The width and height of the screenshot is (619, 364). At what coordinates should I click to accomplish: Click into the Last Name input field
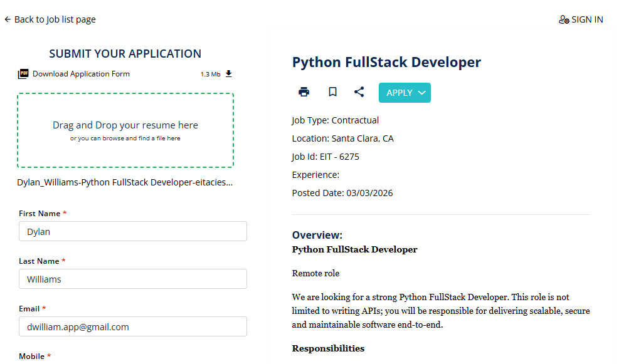(132, 279)
